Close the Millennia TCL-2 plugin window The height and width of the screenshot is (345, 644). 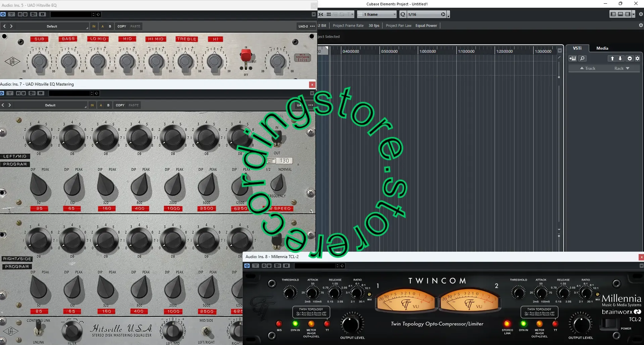coord(641,257)
